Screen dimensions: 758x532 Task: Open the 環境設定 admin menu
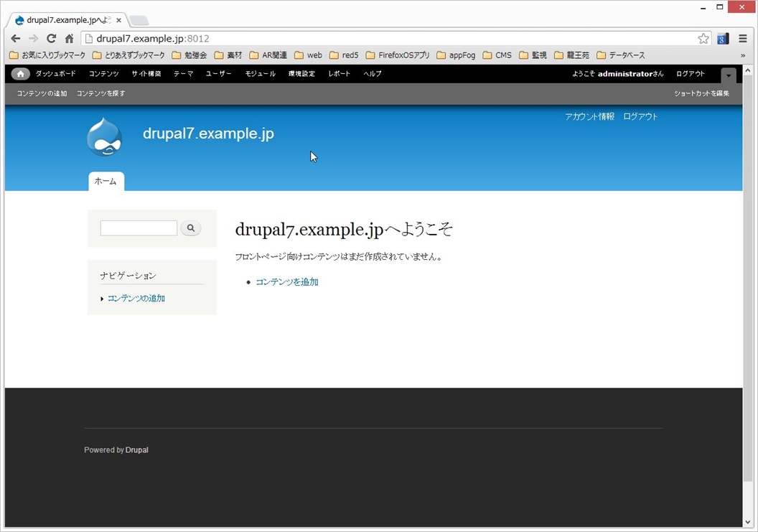[301, 73]
